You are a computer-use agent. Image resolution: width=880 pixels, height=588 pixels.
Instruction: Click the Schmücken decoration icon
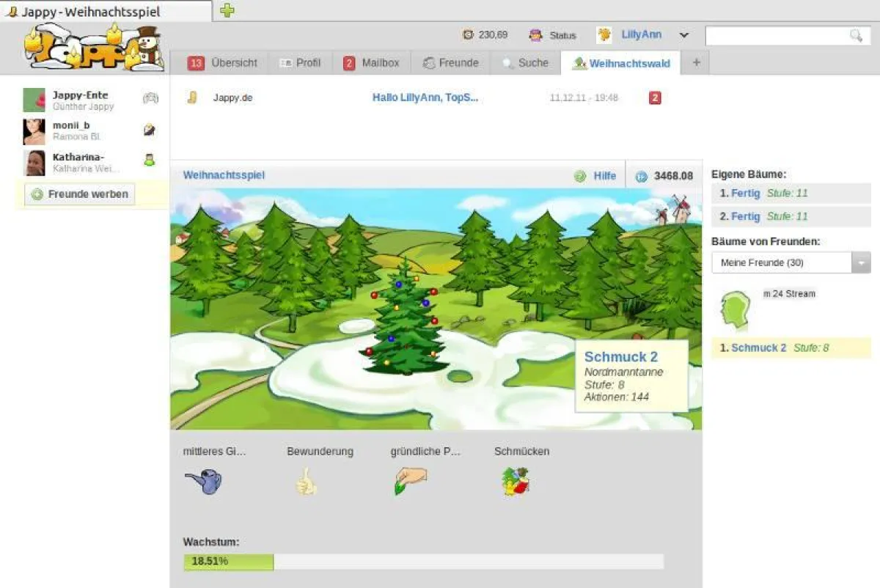[x=514, y=481]
